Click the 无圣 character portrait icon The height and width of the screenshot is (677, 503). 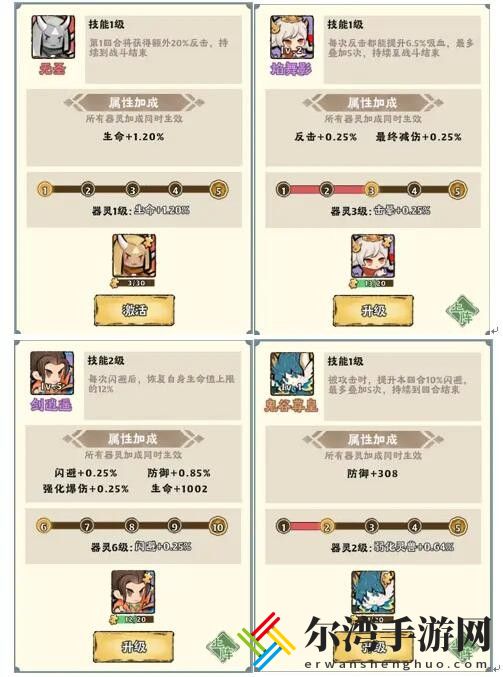point(53,37)
